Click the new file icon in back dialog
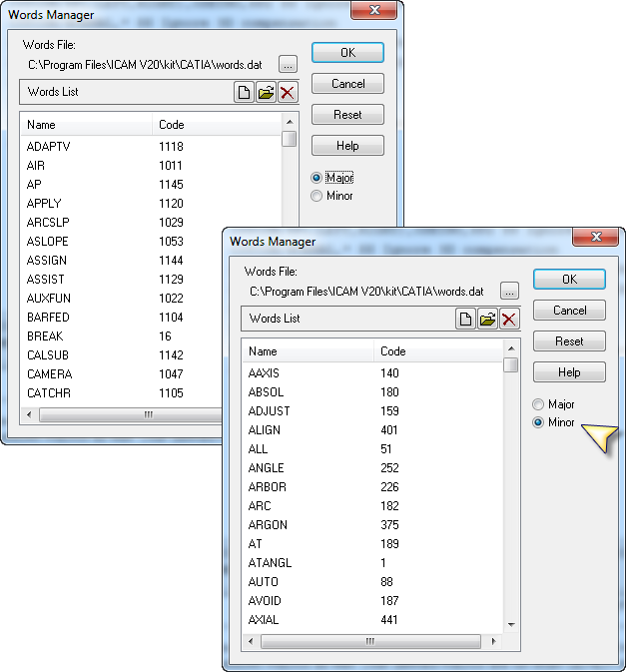626x672 pixels. point(244,92)
